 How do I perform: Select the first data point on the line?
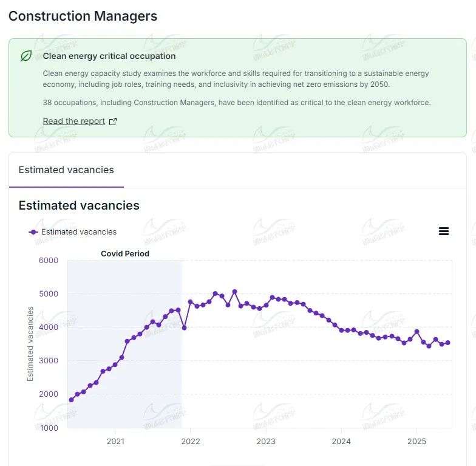(x=71, y=400)
